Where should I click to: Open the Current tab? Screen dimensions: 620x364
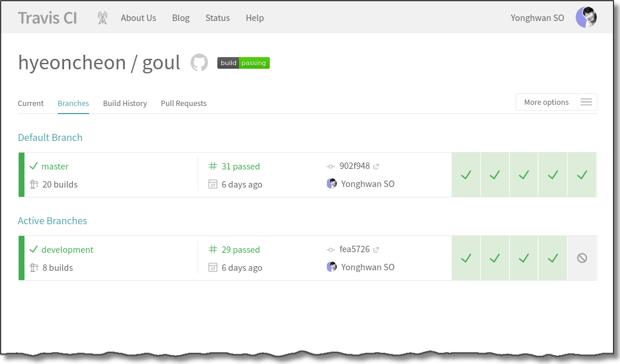pyautogui.click(x=31, y=104)
